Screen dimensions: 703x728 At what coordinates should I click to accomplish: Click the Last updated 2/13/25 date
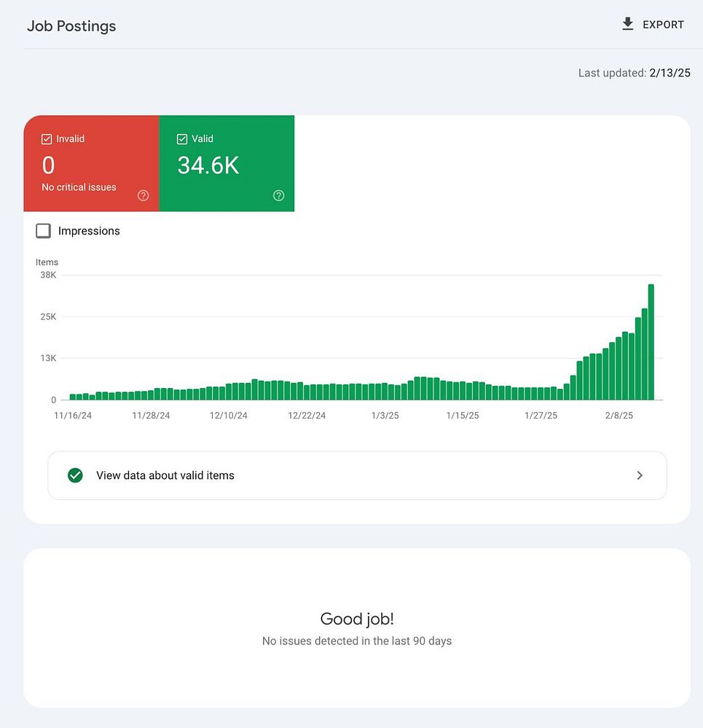(669, 73)
